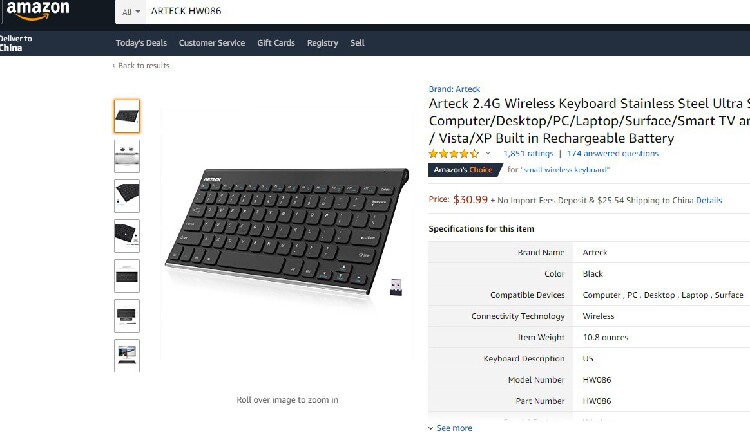Select the sixth product thumbnail
Screen dimensions: 750x447
point(127,316)
